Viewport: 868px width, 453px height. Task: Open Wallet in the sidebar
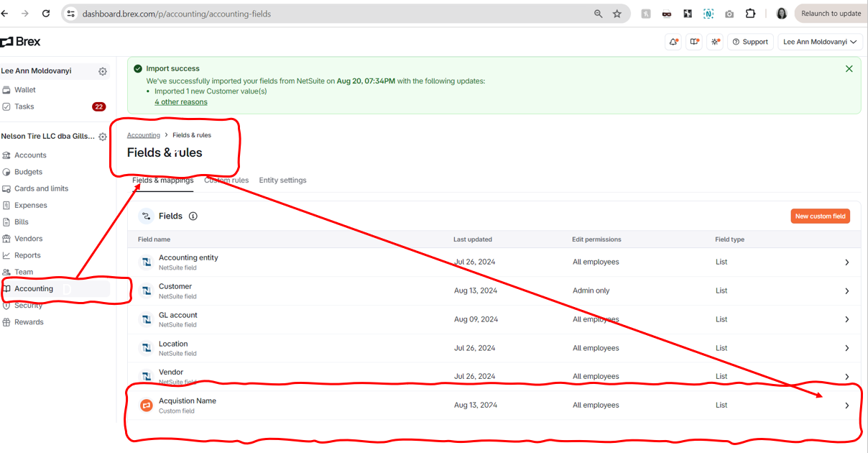25,90
